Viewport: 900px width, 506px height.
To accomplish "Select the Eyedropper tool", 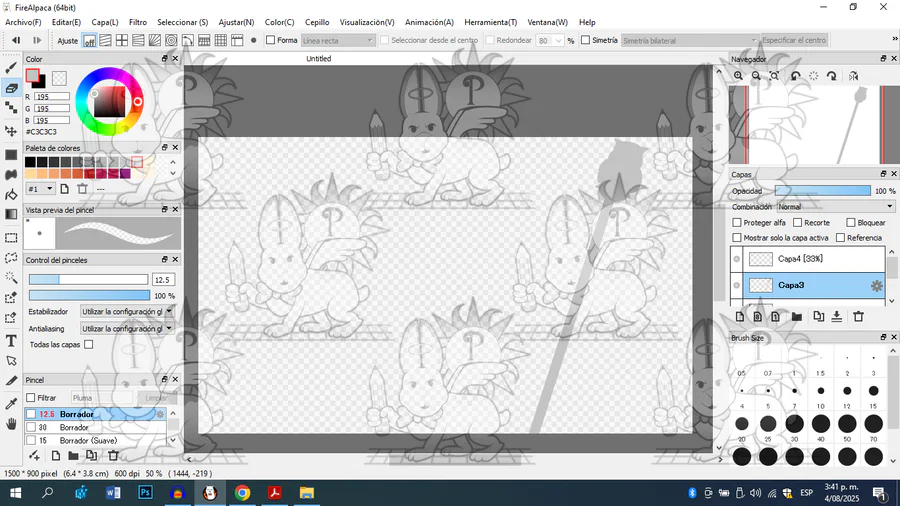I will tap(11, 403).
